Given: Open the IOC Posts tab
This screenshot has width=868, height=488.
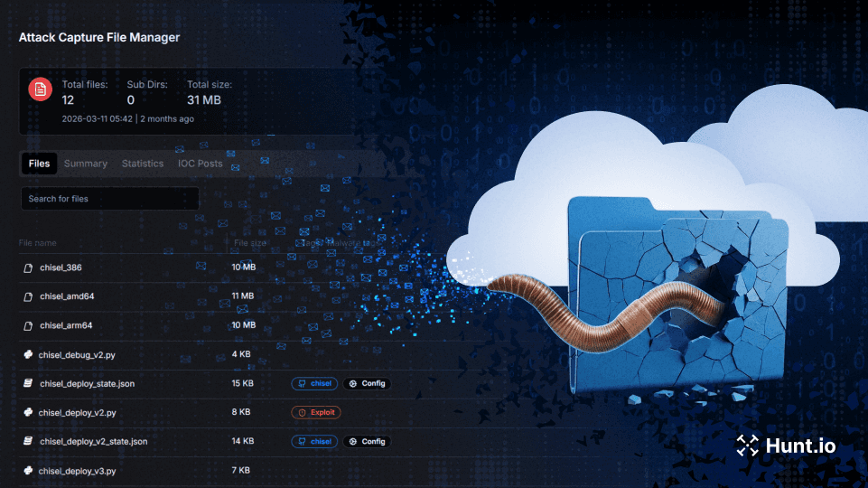Looking at the screenshot, I should point(200,164).
